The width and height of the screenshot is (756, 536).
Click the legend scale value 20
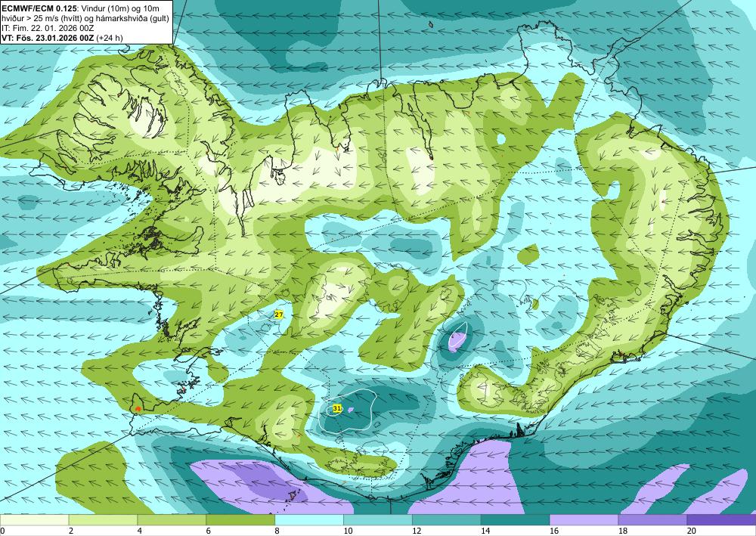coord(692,531)
